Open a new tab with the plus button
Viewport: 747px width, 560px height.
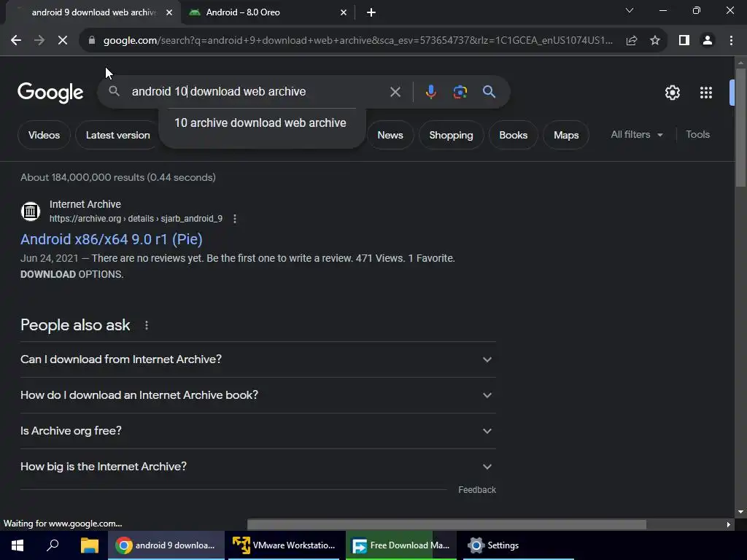pyautogui.click(x=371, y=13)
